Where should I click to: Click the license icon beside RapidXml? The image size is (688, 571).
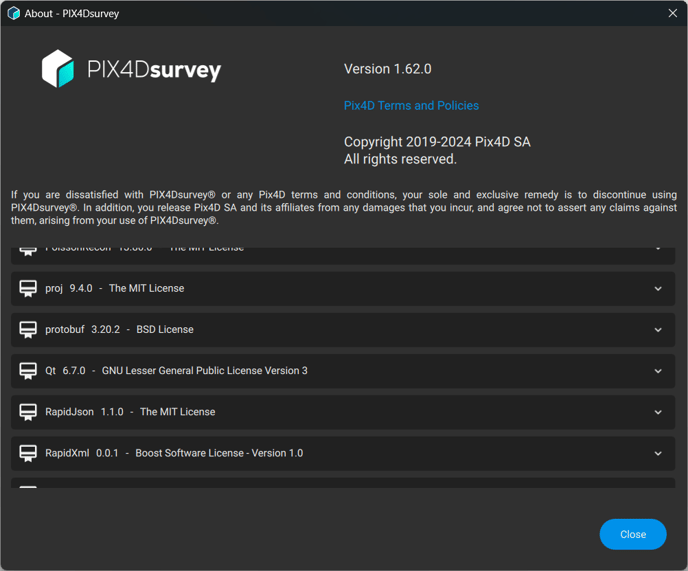click(x=28, y=453)
